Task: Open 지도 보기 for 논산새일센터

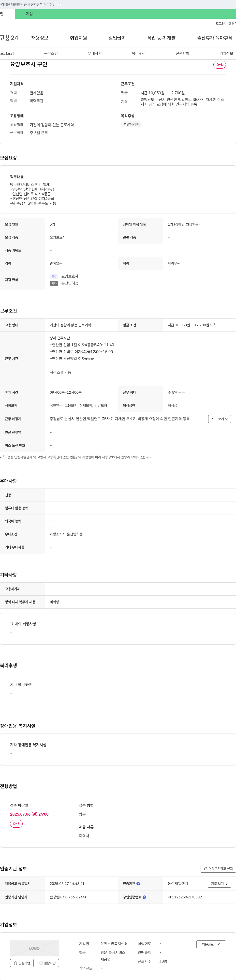Action: pos(219,883)
